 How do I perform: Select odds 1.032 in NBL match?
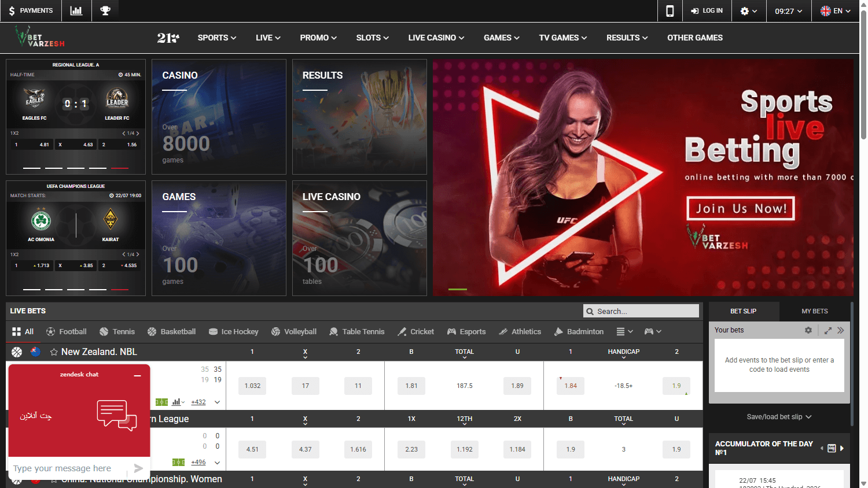252,386
